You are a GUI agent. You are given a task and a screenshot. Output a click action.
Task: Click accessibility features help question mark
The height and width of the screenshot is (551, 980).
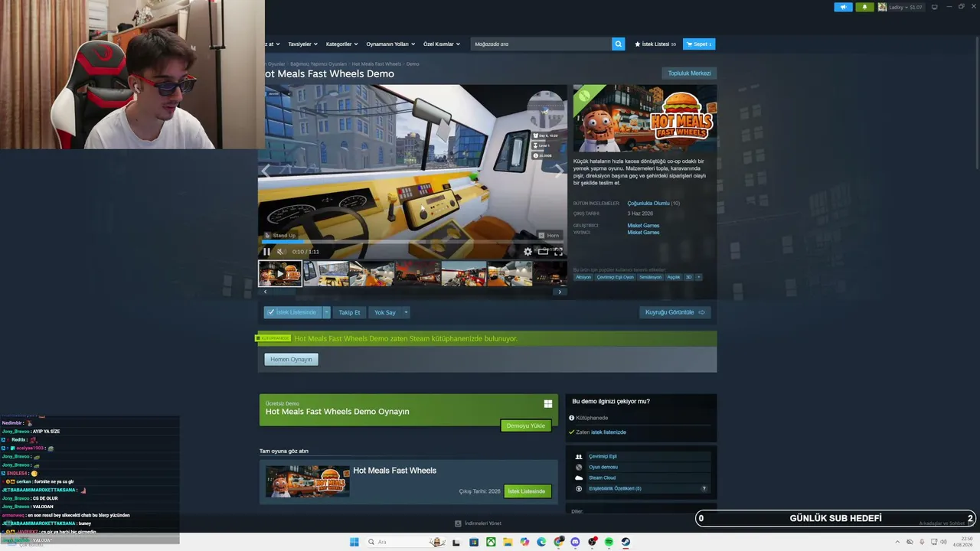(704, 488)
